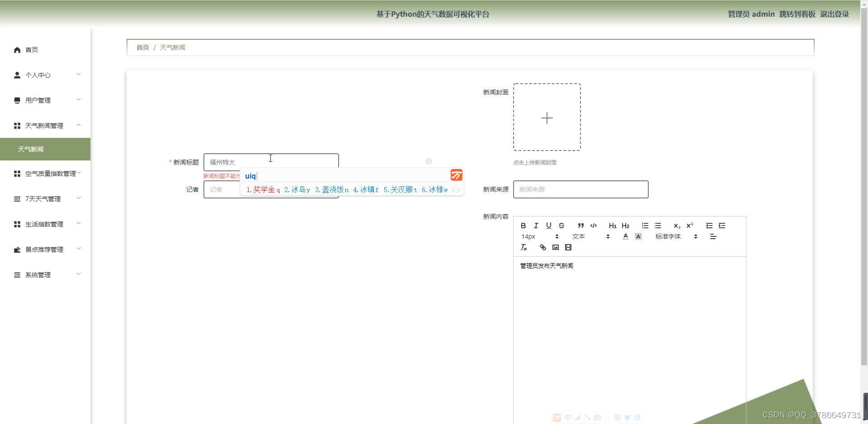Open the 首页 sidebar item
The width and height of the screenshot is (868, 424).
pos(45,50)
